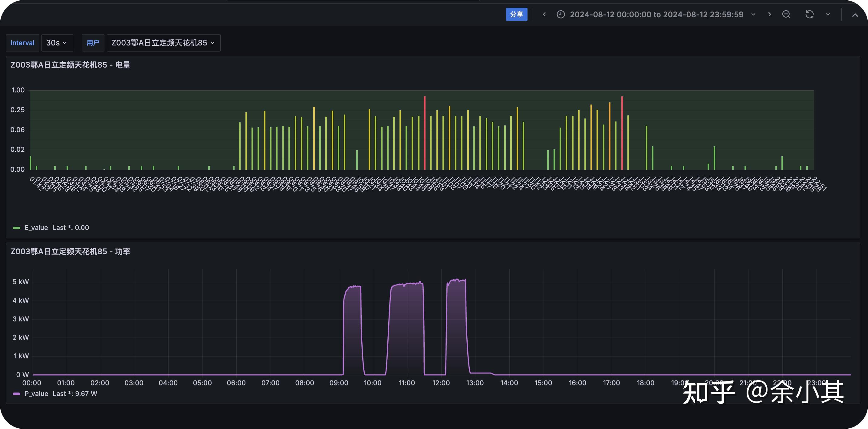Viewport: 868px width, 429px height.
Task: Refresh the dashboard
Action: pos(809,15)
